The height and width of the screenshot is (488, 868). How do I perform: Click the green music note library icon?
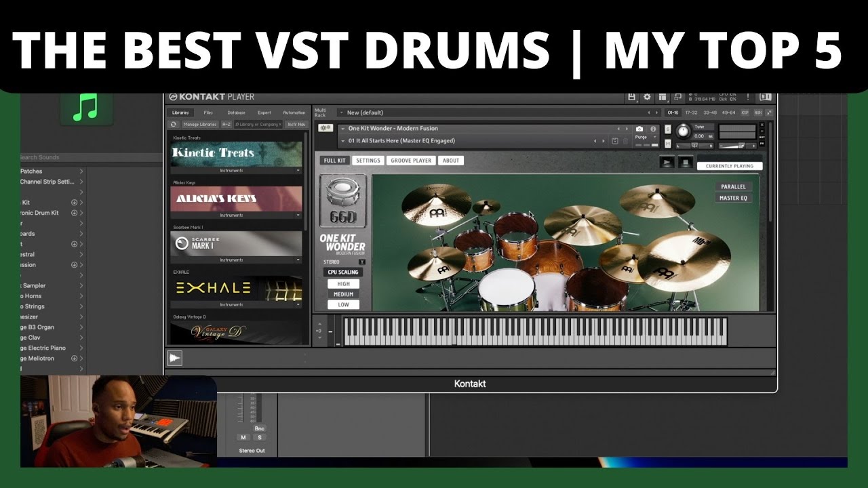pos(85,107)
